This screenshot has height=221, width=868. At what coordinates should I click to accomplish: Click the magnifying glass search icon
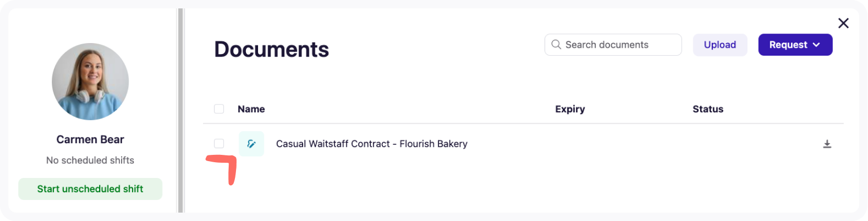point(556,45)
